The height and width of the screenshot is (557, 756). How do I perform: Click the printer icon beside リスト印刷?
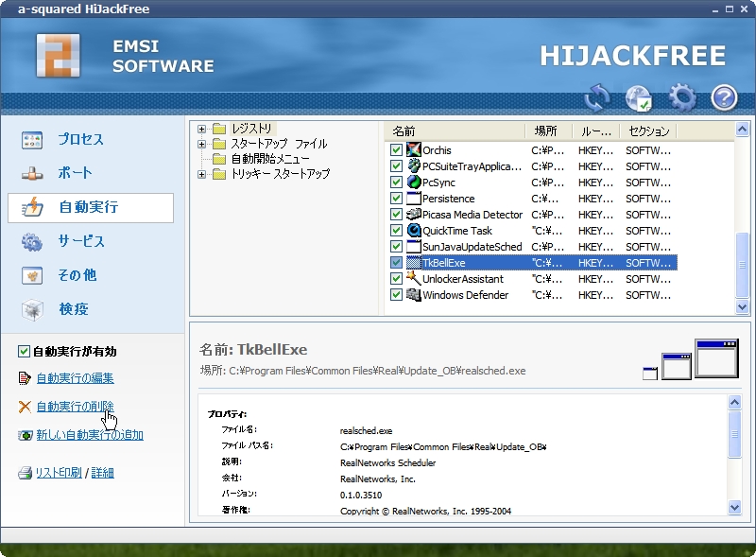tap(25, 473)
